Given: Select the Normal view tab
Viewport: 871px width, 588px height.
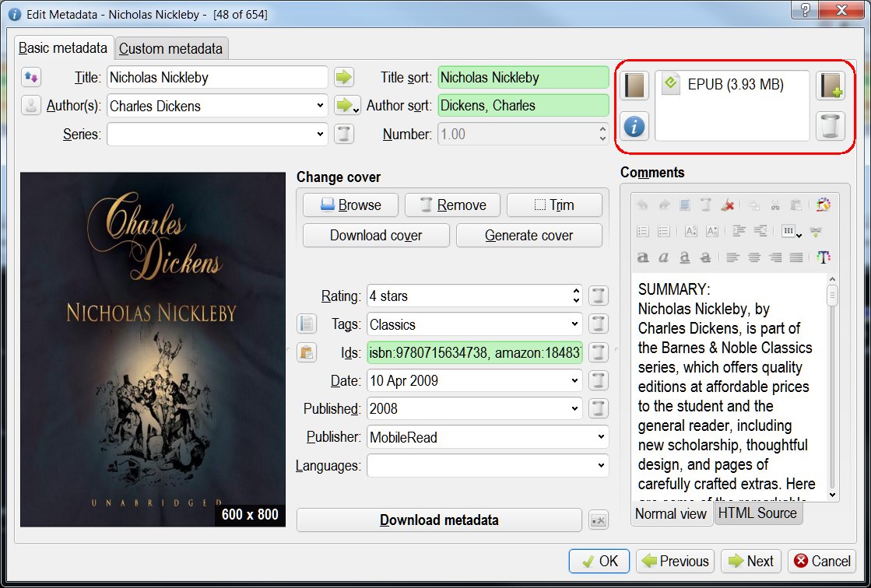Looking at the screenshot, I should pyautogui.click(x=671, y=513).
